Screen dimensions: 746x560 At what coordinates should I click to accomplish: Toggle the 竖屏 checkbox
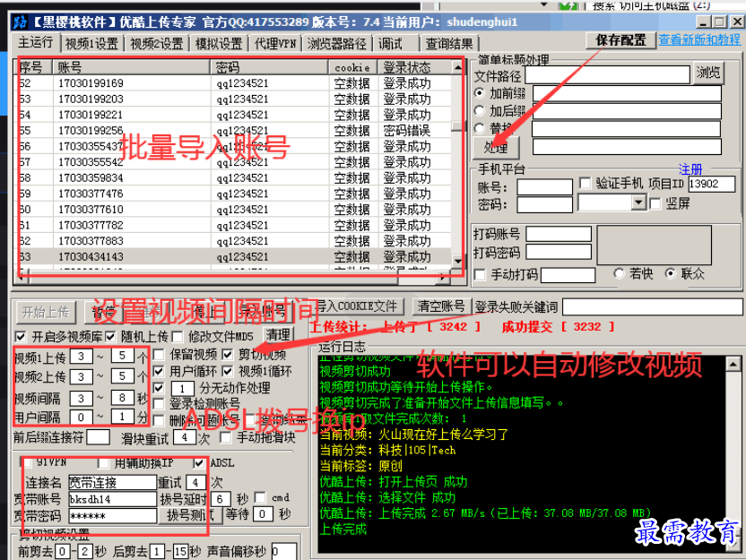point(655,203)
